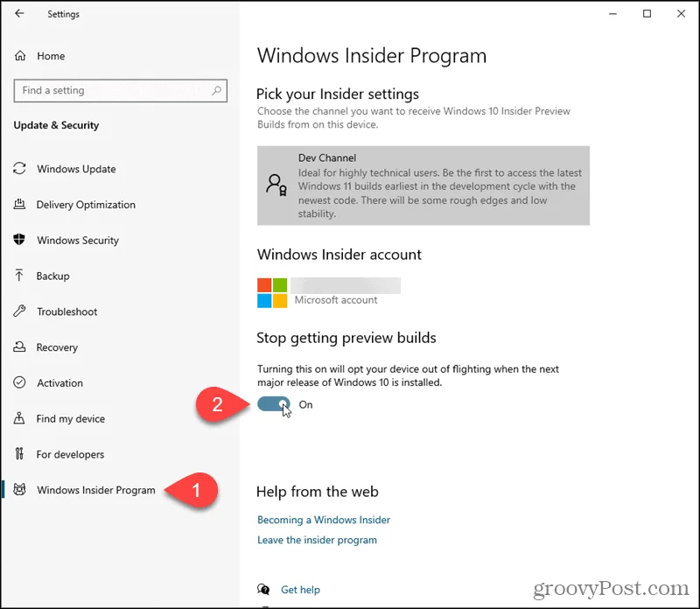Click the Windows Security shield icon
This screenshot has width=700, height=609.
19,240
